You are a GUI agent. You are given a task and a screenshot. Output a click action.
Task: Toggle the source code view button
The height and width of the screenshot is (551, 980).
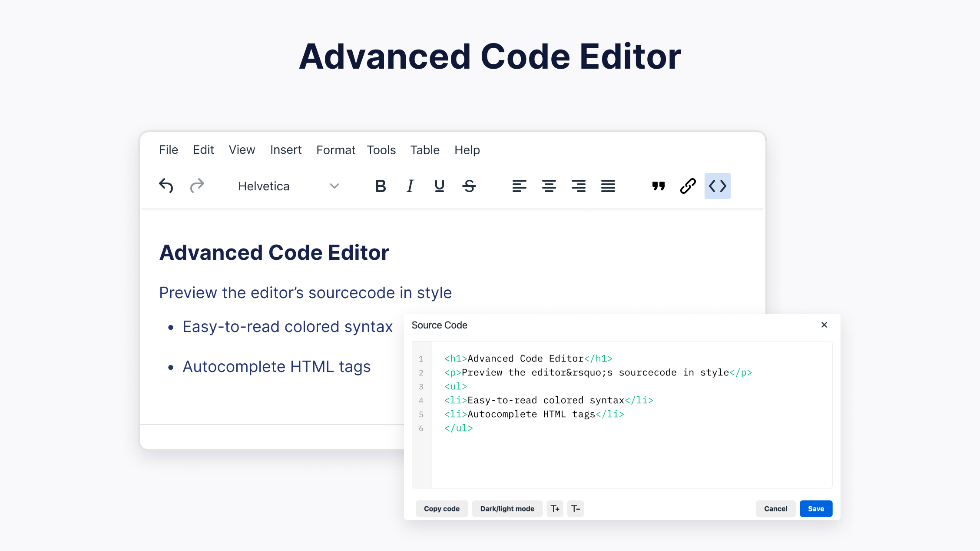coord(717,186)
